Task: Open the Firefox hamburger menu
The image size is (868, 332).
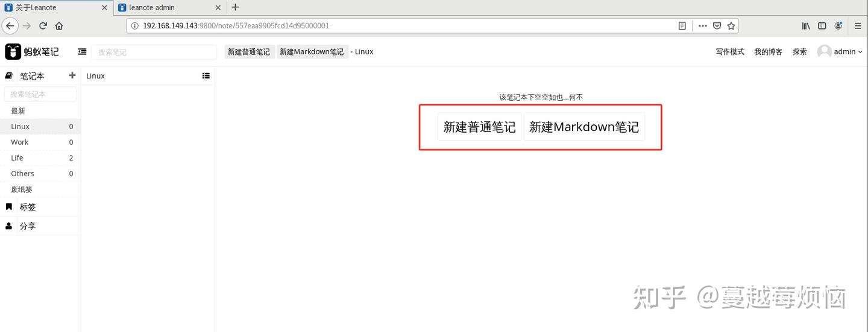Action: point(858,26)
